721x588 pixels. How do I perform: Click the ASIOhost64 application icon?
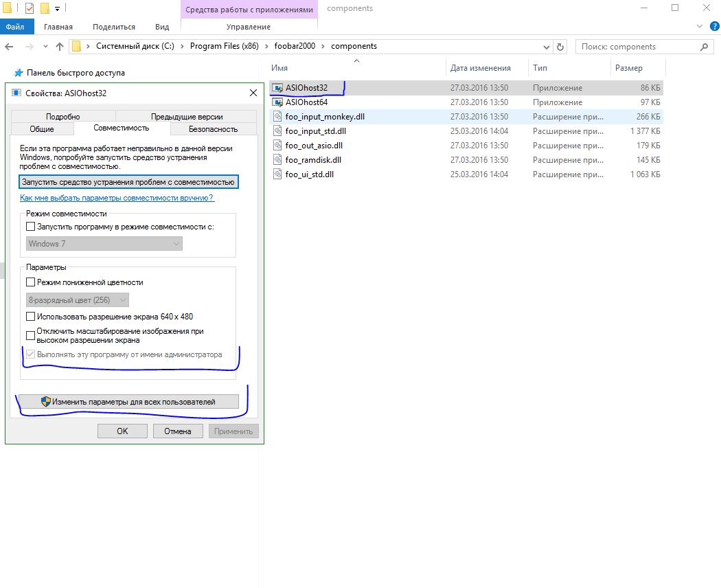[277, 102]
